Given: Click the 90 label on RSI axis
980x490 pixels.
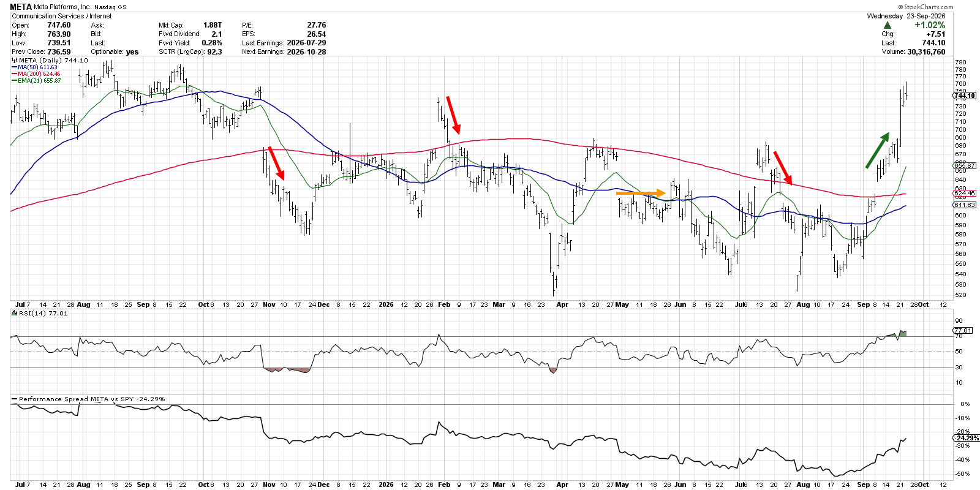Looking at the screenshot, I should (x=959, y=321).
